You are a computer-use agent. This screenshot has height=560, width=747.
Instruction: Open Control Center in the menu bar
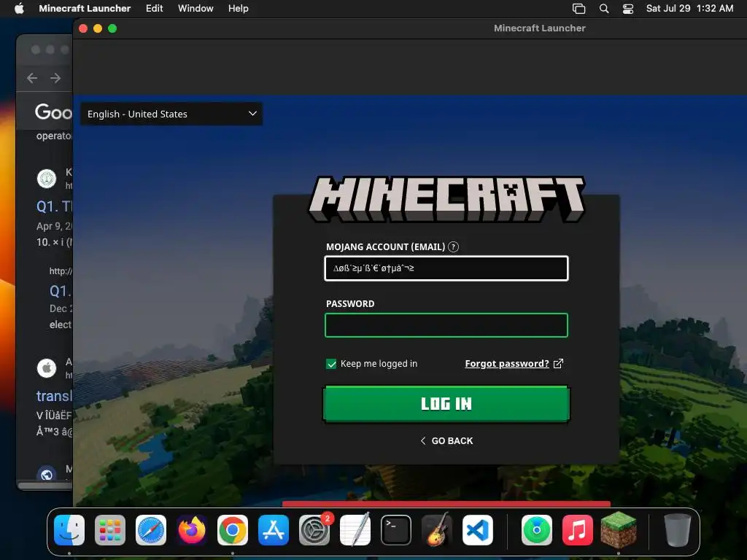[628, 9]
